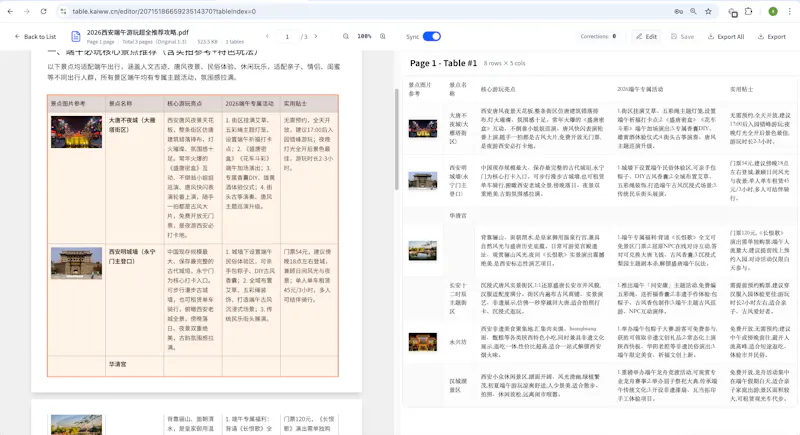Open the password manager key icon
The image size is (800, 435).
678,11
